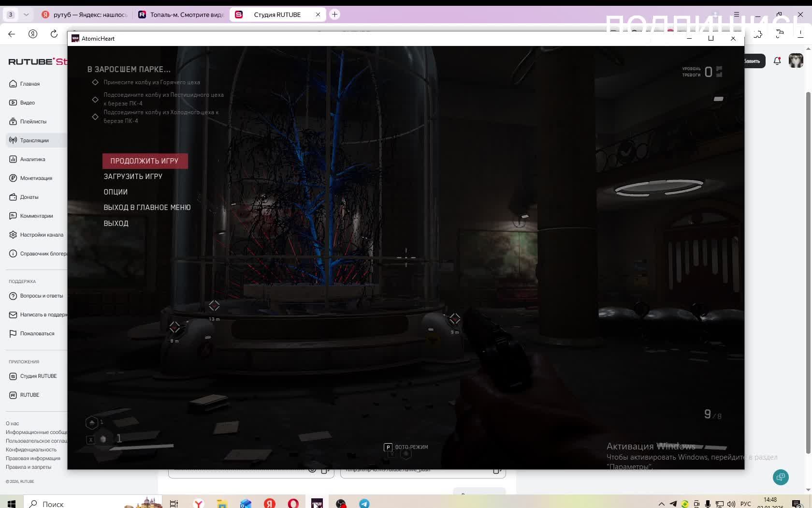
Task: Click the taskbar clock showing 14:48
Action: pyautogui.click(x=770, y=500)
